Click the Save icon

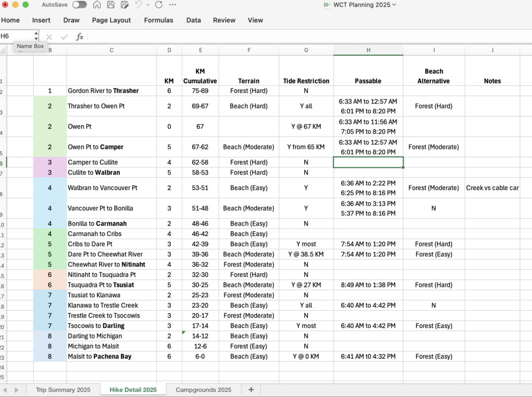[111, 5]
